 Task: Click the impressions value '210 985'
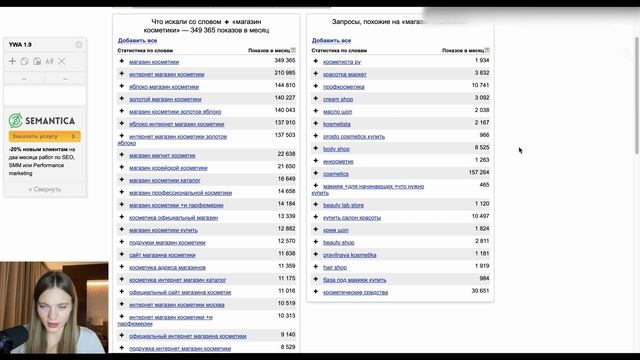pos(285,73)
